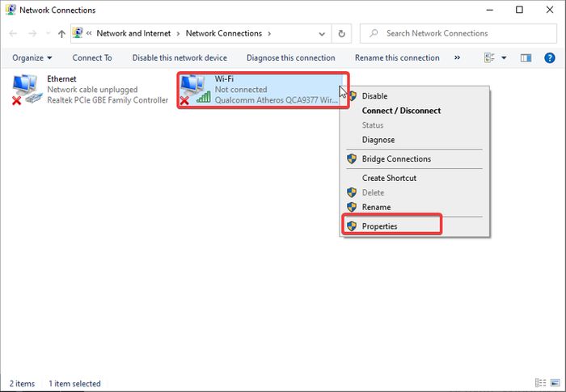Open the change your view dropdown arrow
Viewport: 566px width, 392px height.
504,58
